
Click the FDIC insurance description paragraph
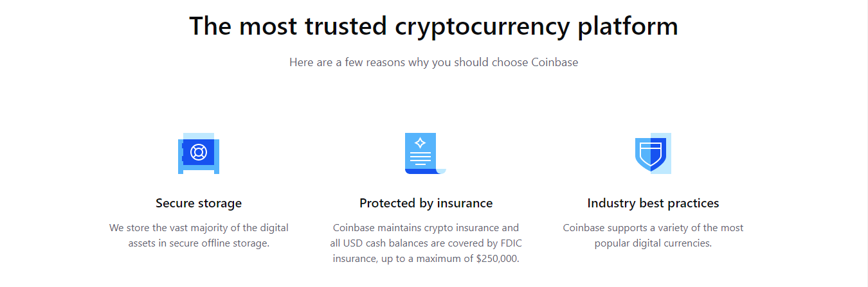(426, 243)
